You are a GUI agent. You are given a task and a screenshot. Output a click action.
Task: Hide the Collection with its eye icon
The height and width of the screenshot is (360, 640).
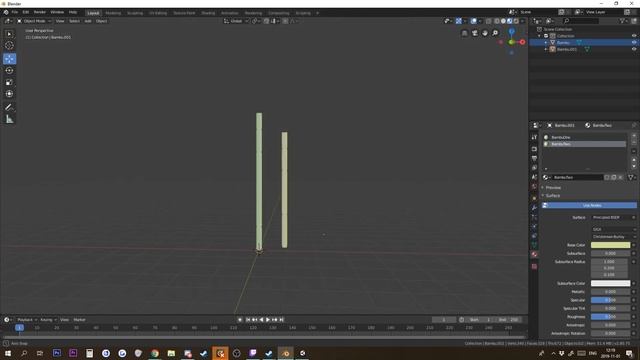[634, 36]
